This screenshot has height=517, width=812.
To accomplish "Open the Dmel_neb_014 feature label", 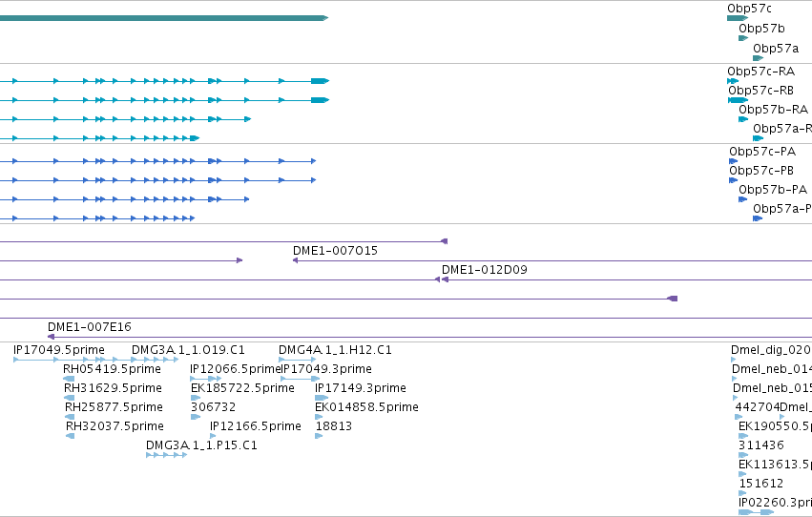I will pos(772,369).
